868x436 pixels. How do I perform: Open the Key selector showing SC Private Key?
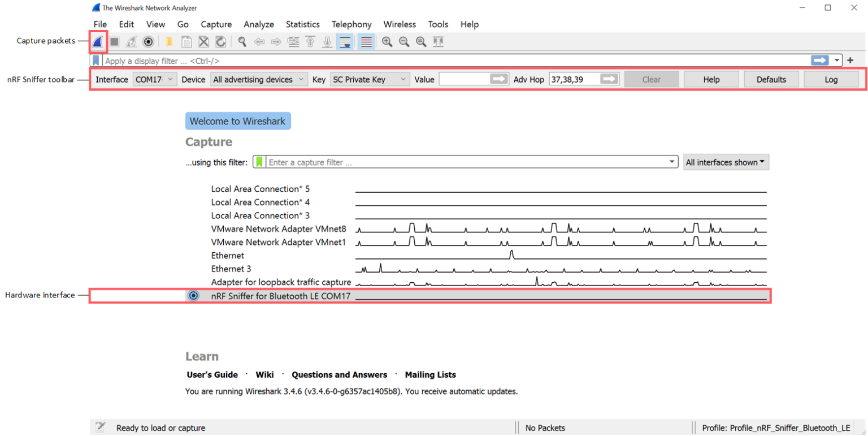pos(370,79)
